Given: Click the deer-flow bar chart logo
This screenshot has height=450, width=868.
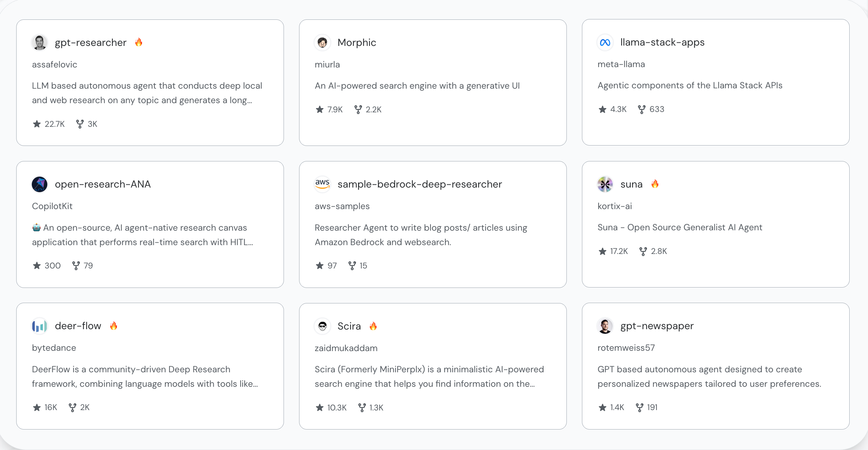Looking at the screenshot, I should [40, 326].
